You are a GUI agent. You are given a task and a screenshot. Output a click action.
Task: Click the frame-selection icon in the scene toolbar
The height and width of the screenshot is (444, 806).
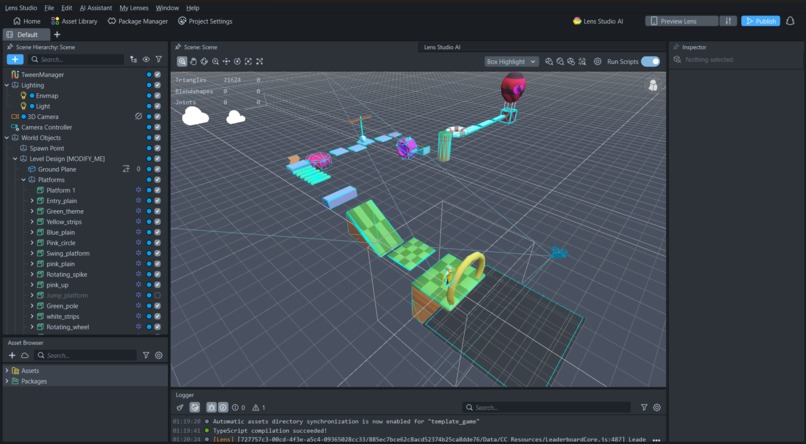coord(248,62)
